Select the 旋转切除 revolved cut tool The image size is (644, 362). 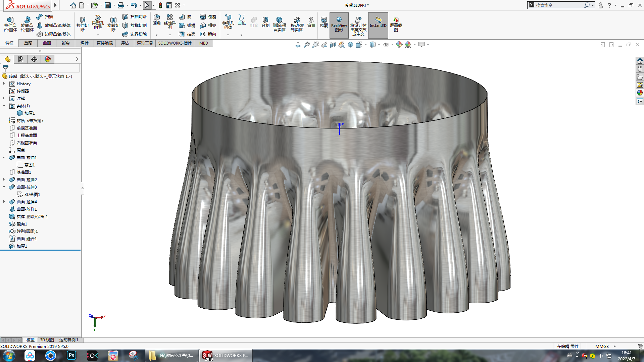click(x=113, y=24)
